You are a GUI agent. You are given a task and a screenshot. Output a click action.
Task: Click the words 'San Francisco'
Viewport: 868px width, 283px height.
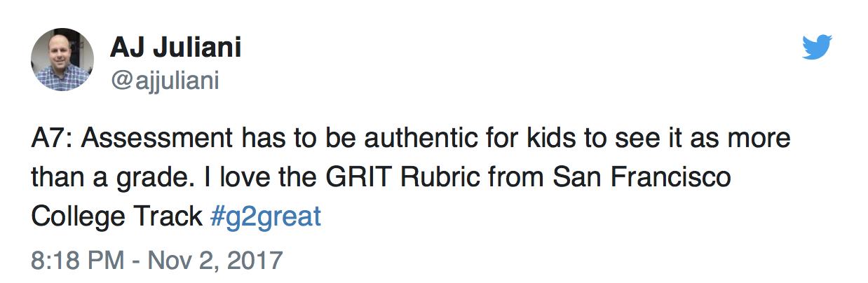click(x=642, y=178)
